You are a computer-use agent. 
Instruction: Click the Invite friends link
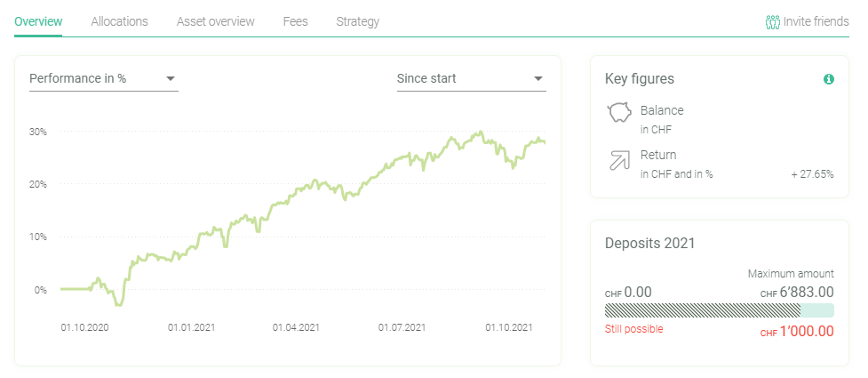click(x=816, y=21)
